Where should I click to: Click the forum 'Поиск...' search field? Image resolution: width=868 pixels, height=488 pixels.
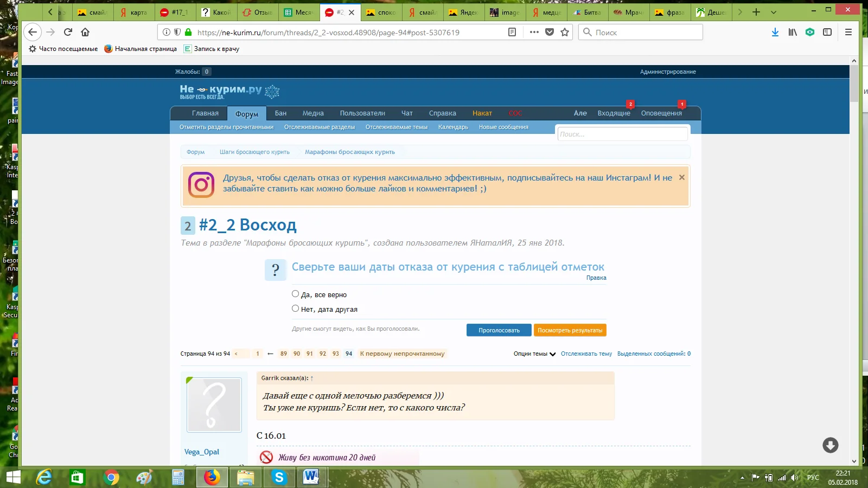(623, 134)
